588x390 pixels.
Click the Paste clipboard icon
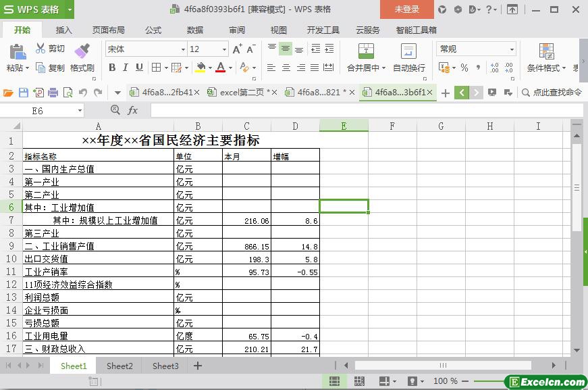click(18, 52)
